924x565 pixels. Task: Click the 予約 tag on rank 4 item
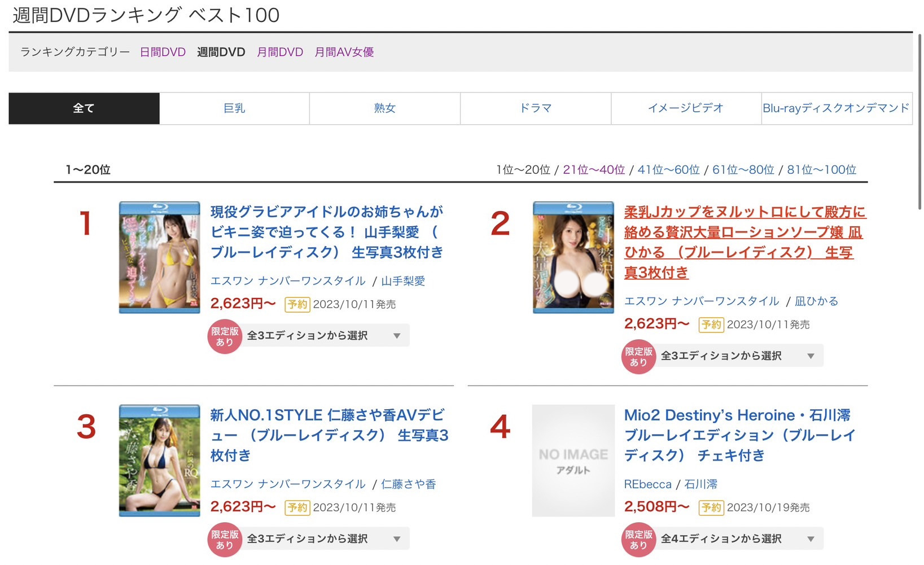coord(711,507)
